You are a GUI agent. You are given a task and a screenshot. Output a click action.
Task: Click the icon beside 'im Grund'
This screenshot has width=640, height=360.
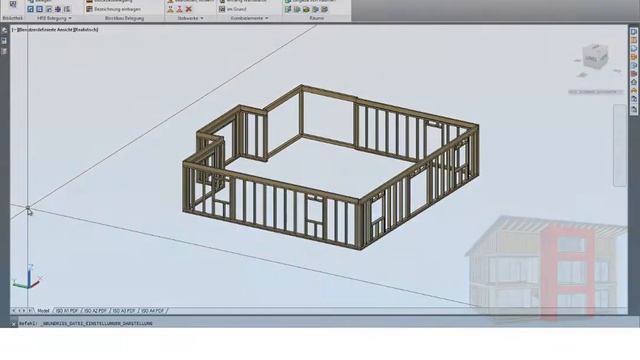[222, 9]
